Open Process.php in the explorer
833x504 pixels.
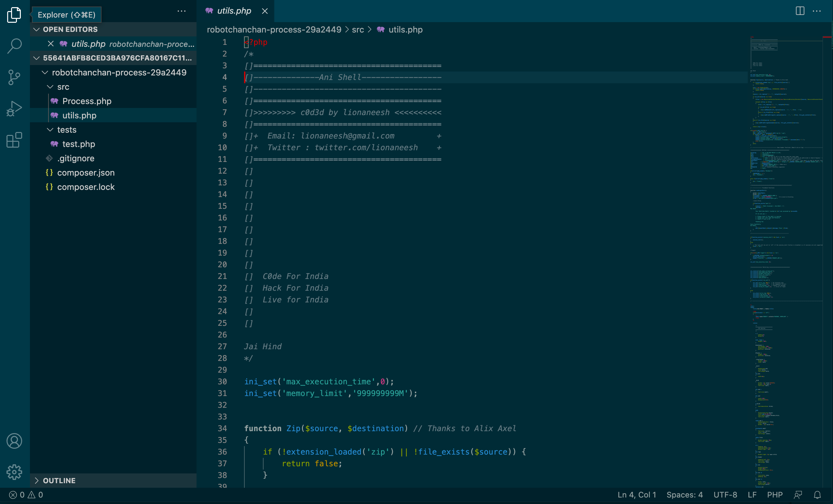(x=87, y=101)
